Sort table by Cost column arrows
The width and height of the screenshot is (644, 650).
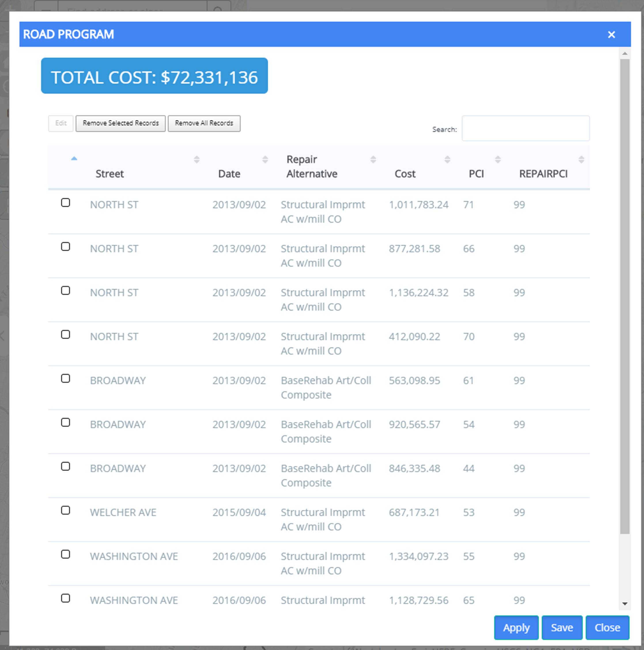pos(447,159)
